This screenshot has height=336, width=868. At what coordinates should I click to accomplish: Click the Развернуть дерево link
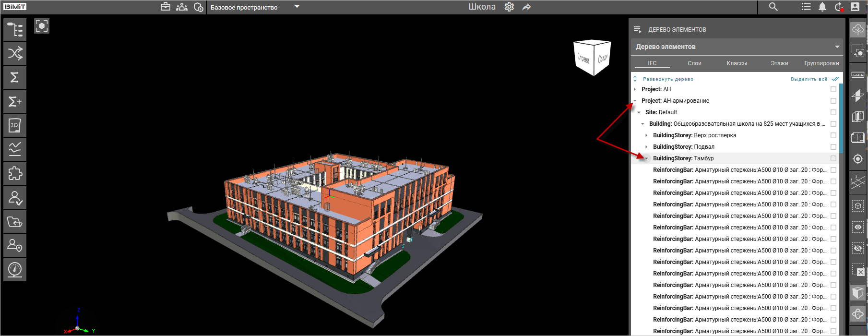coord(667,79)
